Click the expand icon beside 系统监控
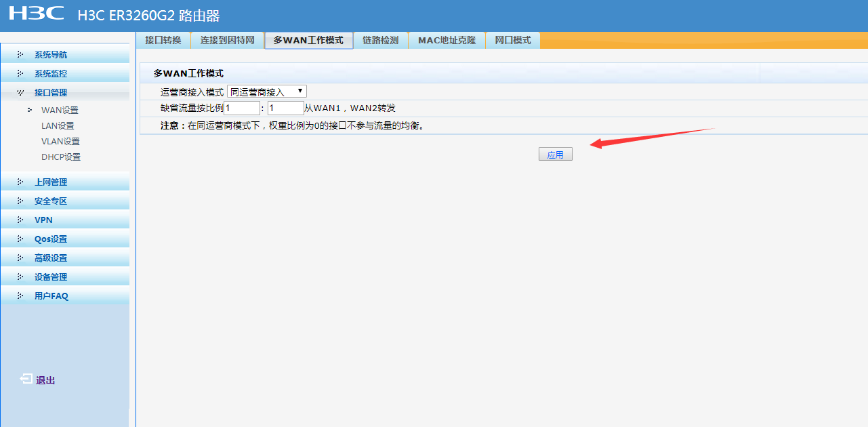 pyautogui.click(x=20, y=74)
